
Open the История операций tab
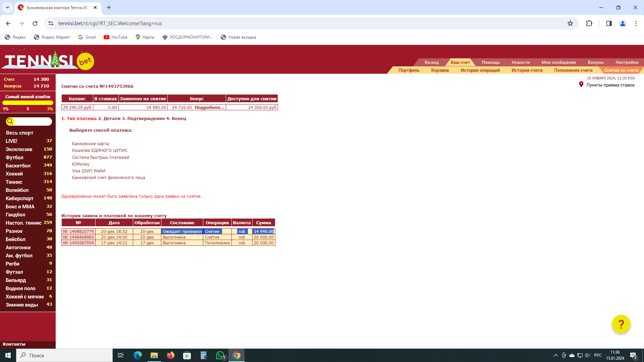(480, 70)
